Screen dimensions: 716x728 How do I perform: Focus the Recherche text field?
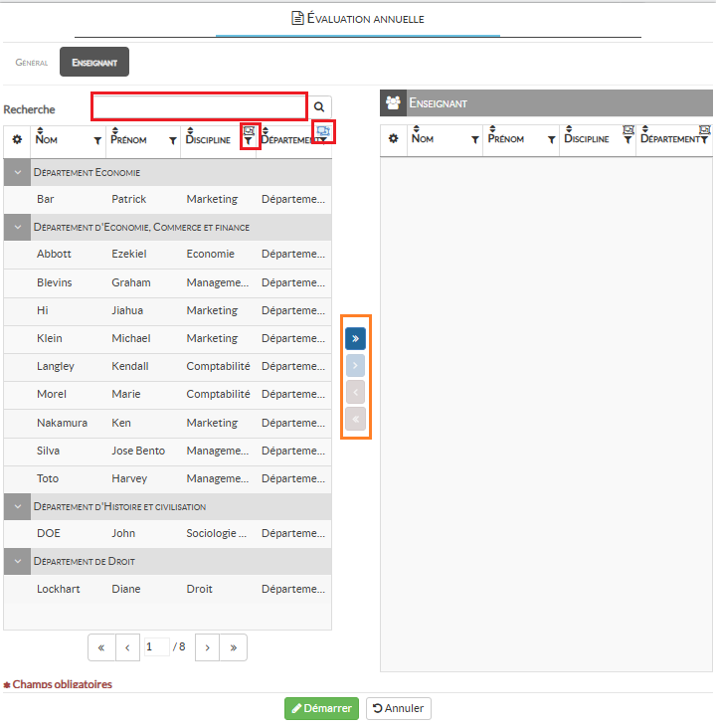pyautogui.click(x=199, y=105)
